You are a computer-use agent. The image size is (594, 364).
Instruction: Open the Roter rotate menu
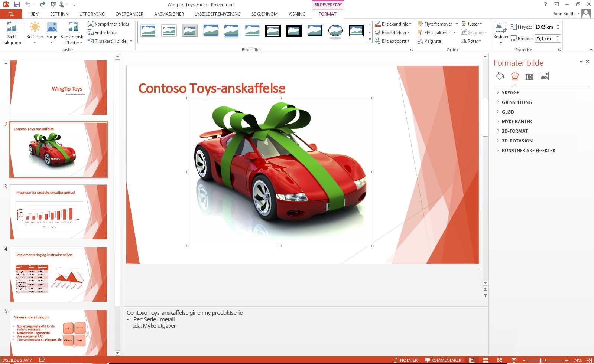(x=471, y=41)
